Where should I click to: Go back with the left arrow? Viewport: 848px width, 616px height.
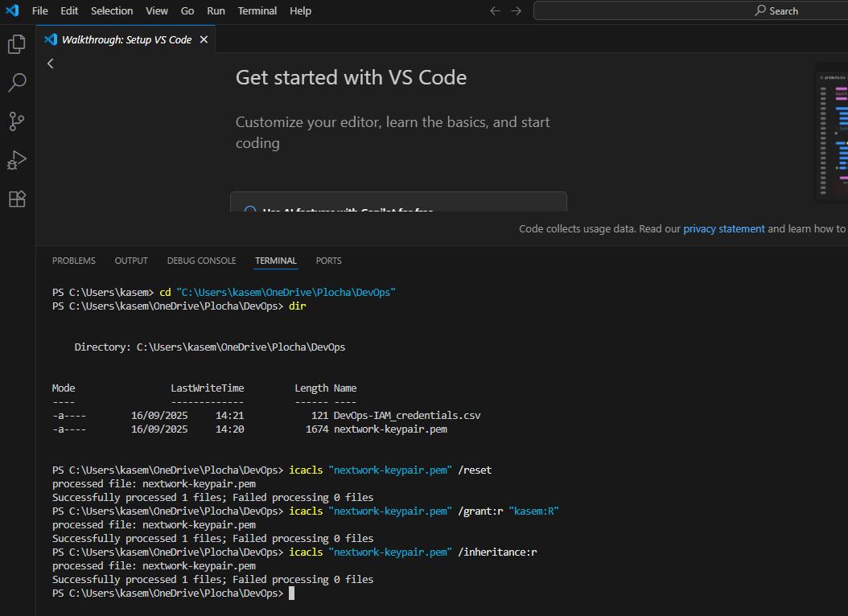[x=495, y=10]
